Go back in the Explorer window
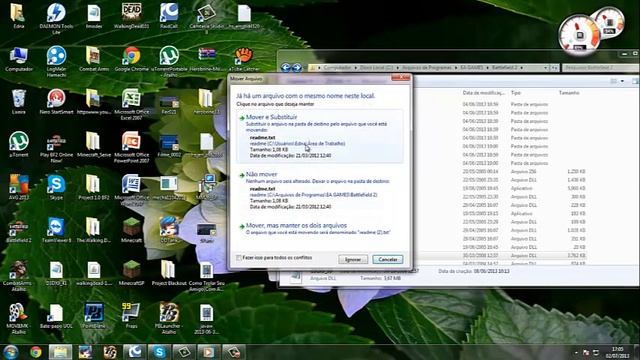Viewport: 640px width, 360px height. (x=285, y=68)
